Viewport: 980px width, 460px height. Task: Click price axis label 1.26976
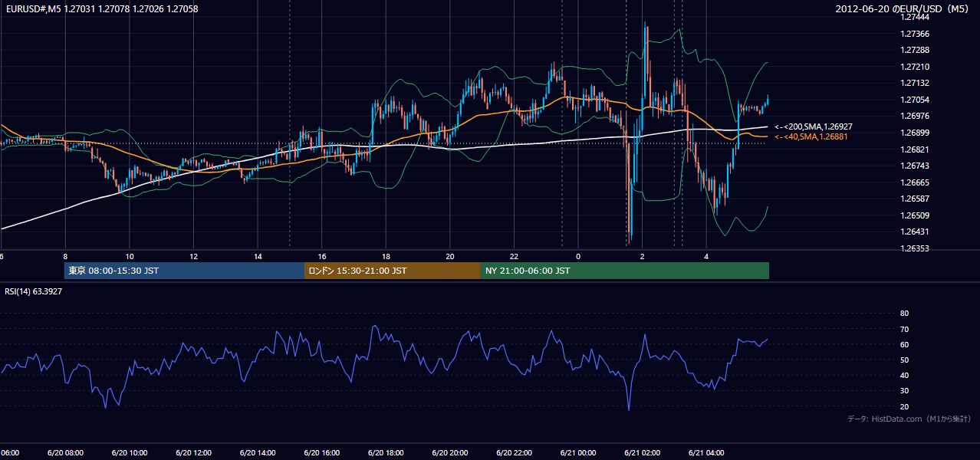915,116
